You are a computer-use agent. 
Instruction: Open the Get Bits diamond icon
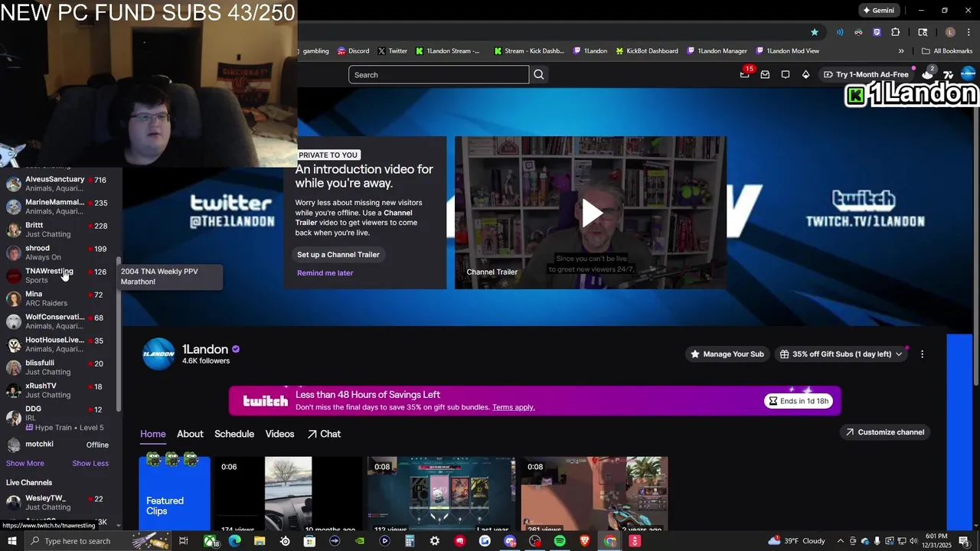[x=805, y=75]
